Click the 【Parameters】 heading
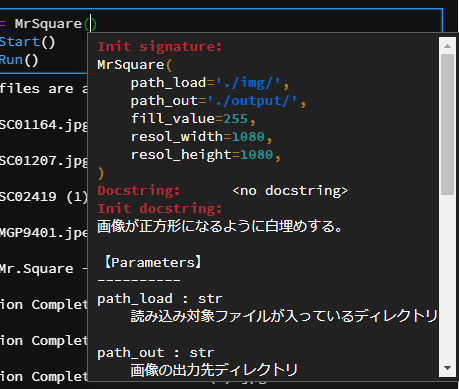 (153, 263)
